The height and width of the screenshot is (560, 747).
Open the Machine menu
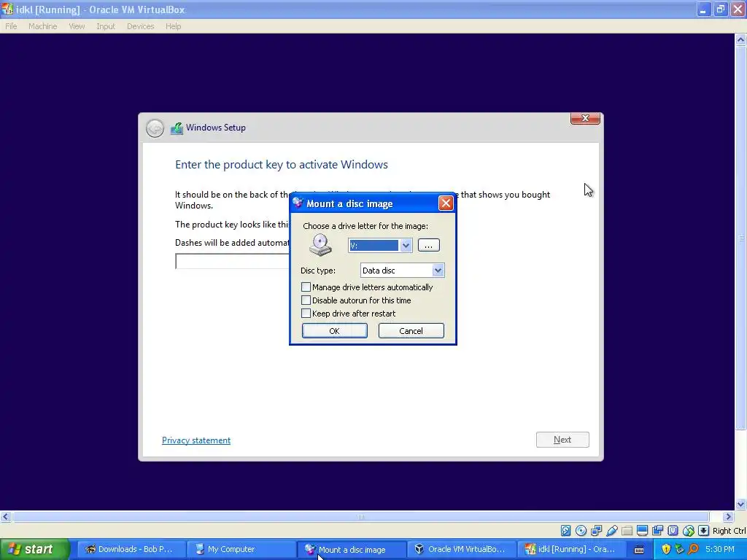(42, 26)
